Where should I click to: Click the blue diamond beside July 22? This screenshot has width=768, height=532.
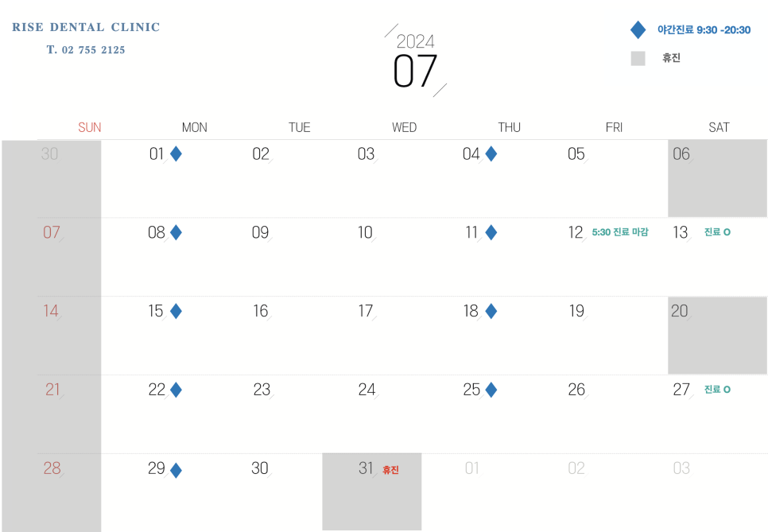tap(176, 390)
